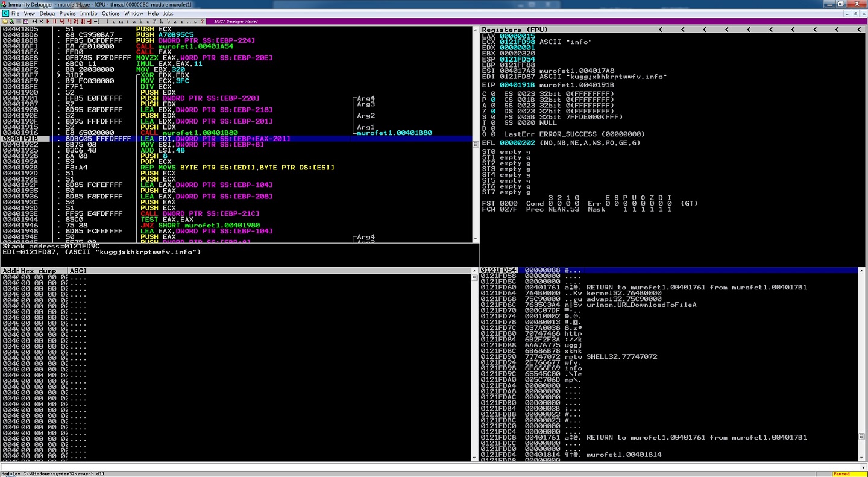868x477 pixels.
Task: Click the ASCII column header in dump pane
Action: tap(78, 271)
